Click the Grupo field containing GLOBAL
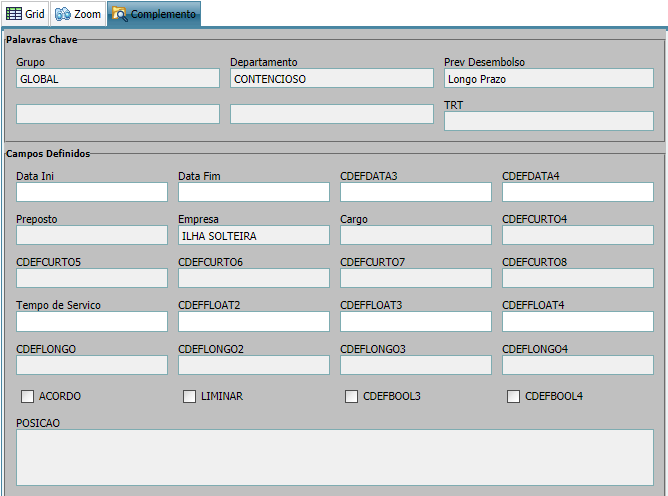 (118, 78)
